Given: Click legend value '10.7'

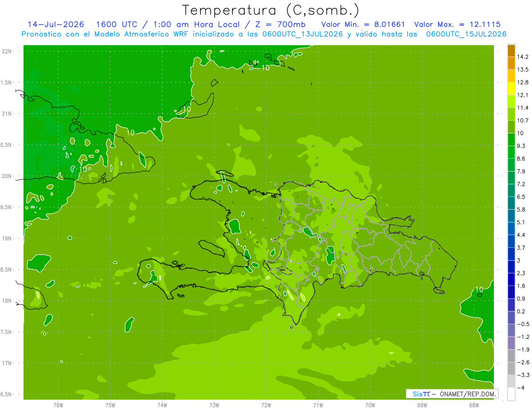Looking at the screenshot, I should pos(524,121).
